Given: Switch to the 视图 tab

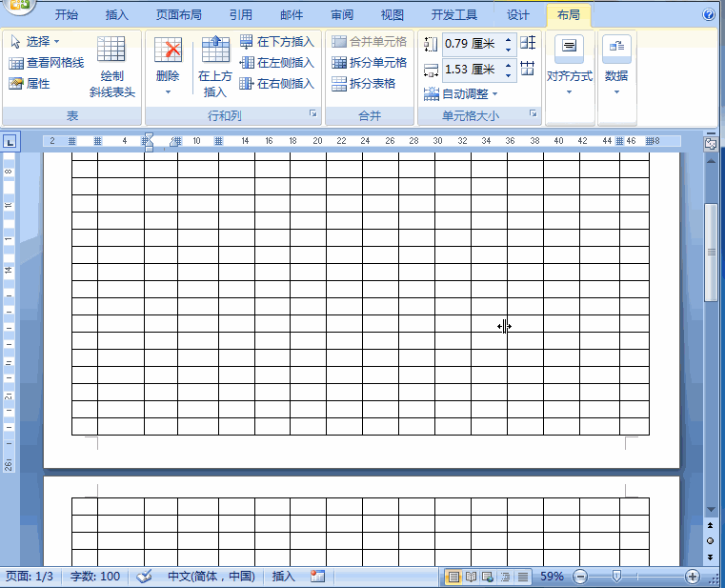Looking at the screenshot, I should coord(393,15).
